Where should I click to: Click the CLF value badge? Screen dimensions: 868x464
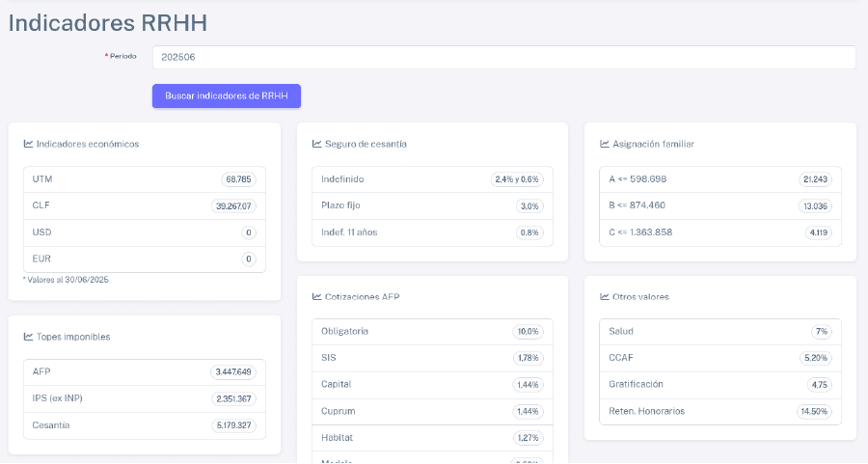tap(234, 206)
